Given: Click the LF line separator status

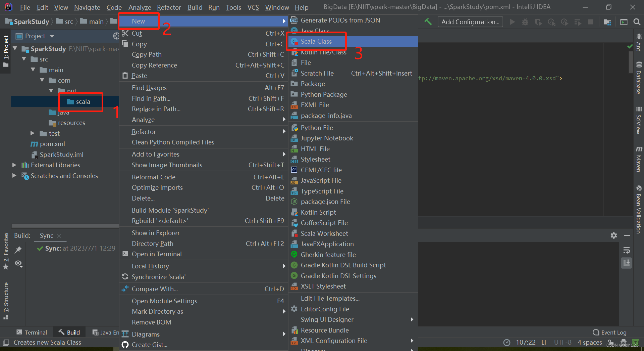Looking at the screenshot, I should pyautogui.click(x=544, y=342).
